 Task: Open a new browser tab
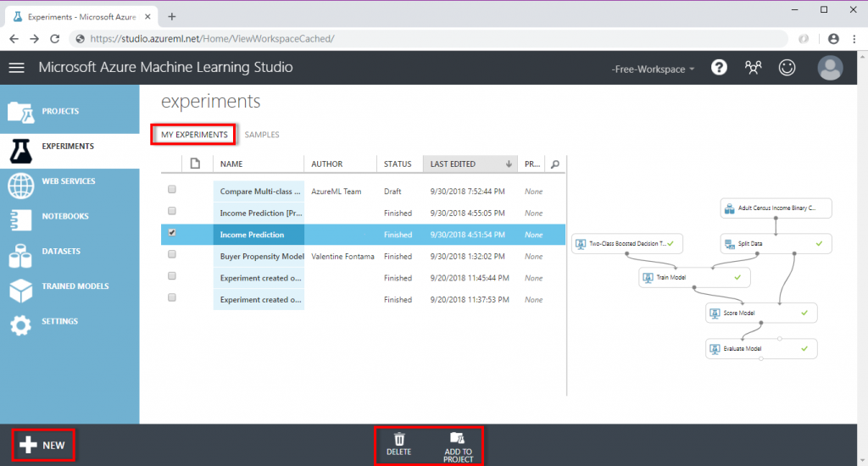171,17
